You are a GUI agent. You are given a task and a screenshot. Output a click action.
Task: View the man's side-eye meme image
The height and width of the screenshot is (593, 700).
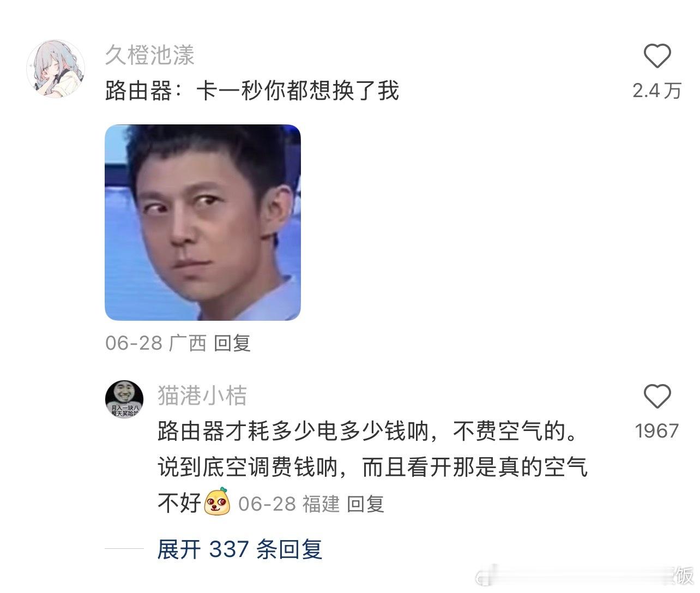point(203,223)
